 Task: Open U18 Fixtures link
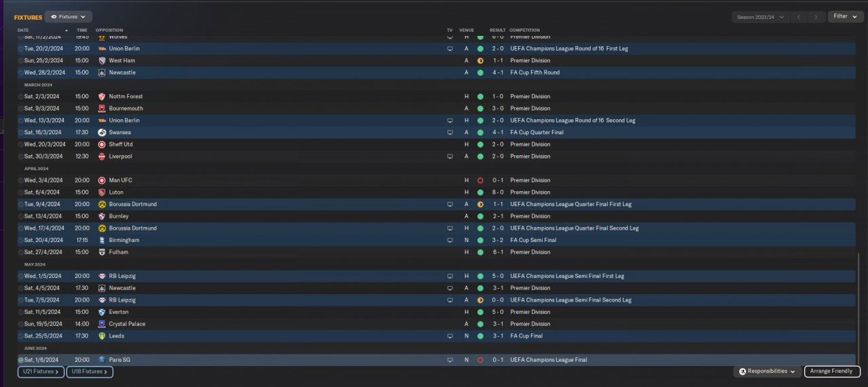pos(90,371)
